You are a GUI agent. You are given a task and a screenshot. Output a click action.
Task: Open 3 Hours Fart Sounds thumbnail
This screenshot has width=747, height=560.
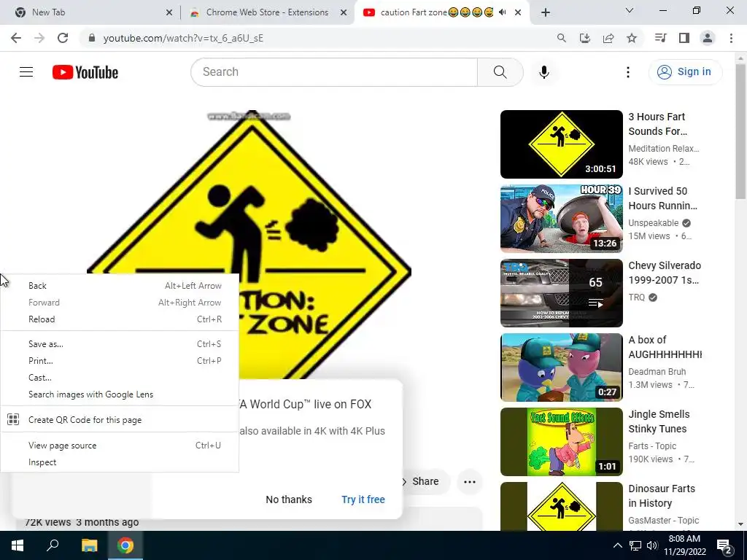[x=561, y=144]
